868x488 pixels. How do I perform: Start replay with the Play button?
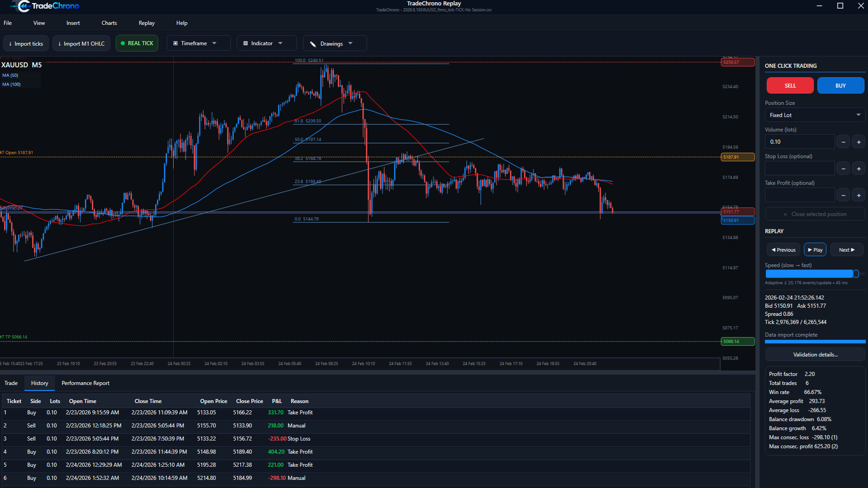click(x=815, y=250)
